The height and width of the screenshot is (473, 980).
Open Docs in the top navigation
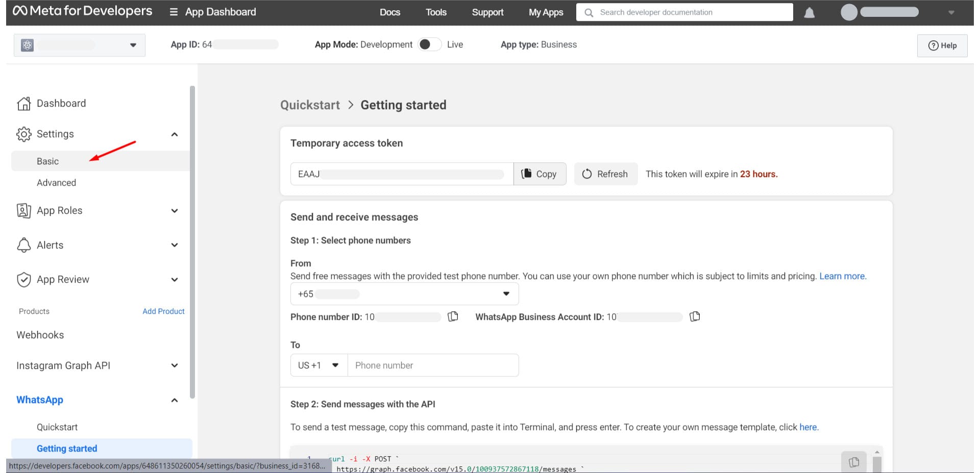(x=390, y=12)
